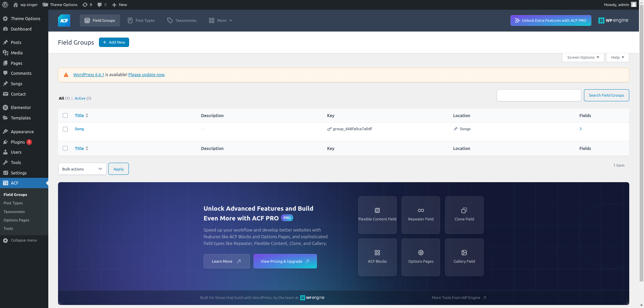Screen dimensions: 644x308
Task: Open the WordPress 6.6.1 link
Action: (89, 75)
